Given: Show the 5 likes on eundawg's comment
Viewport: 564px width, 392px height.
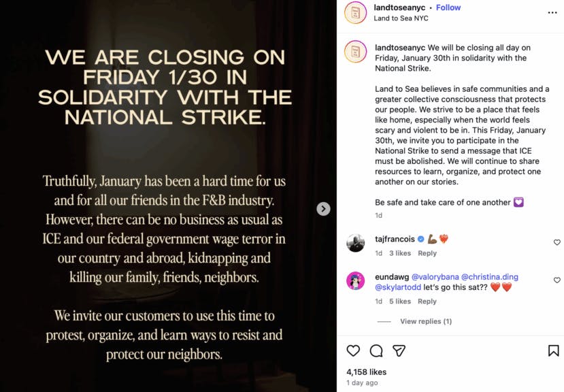Looking at the screenshot, I should coord(400,301).
